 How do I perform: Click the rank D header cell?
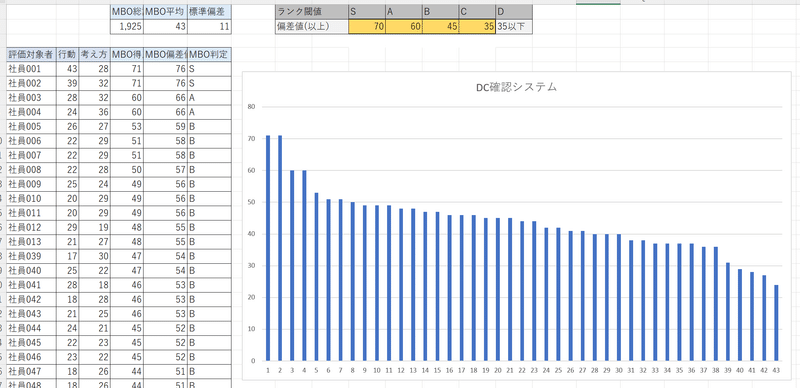click(x=514, y=11)
